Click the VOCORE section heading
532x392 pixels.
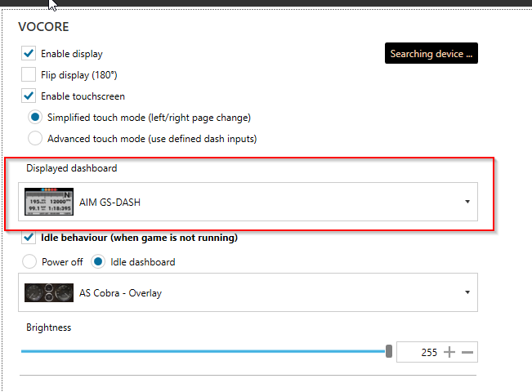tap(43, 27)
